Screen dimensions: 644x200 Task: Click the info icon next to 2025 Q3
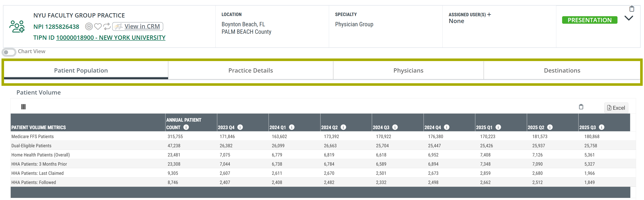(x=601, y=127)
